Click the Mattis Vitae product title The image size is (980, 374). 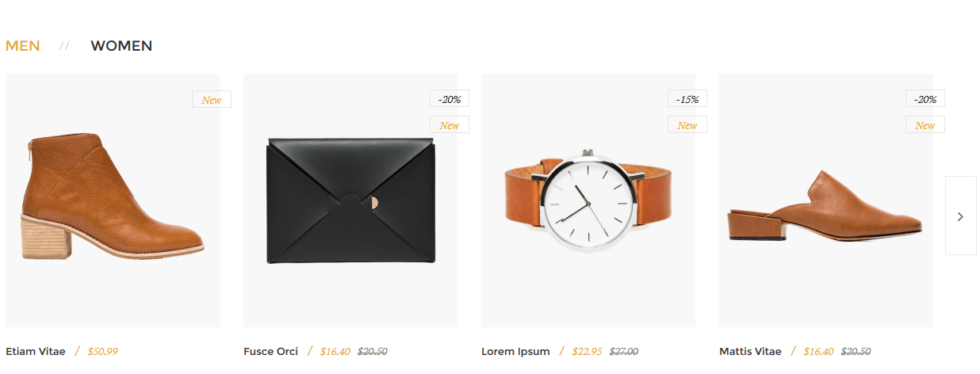coord(750,351)
